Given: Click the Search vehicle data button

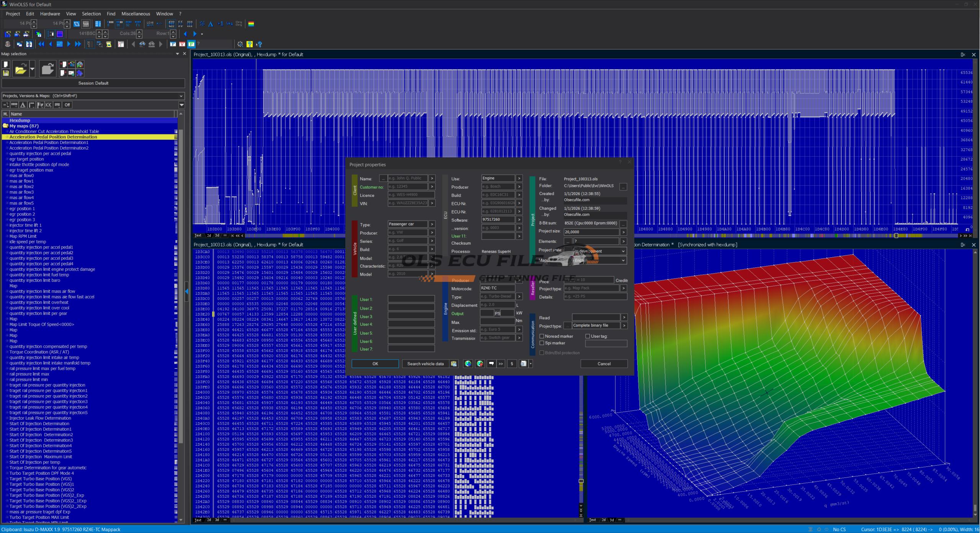Looking at the screenshot, I should point(425,364).
